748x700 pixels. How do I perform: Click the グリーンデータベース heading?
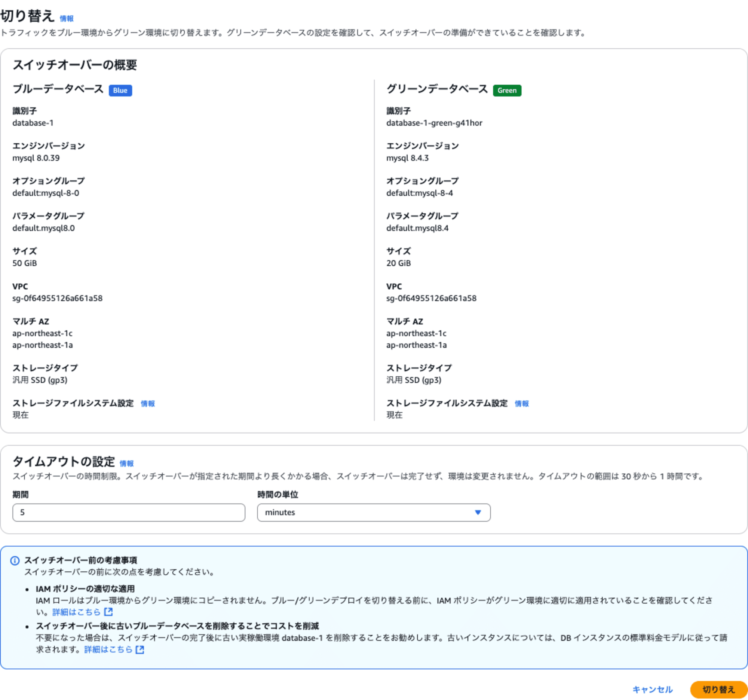(x=437, y=89)
